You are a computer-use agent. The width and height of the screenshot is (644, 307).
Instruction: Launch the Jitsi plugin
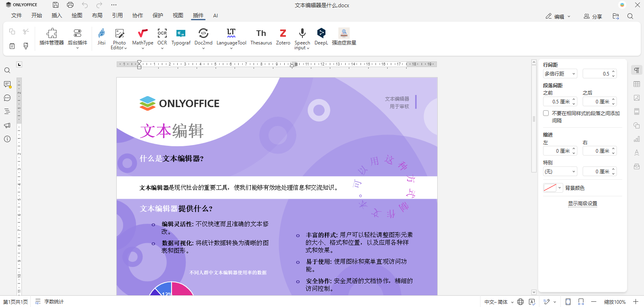(x=101, y=37)
